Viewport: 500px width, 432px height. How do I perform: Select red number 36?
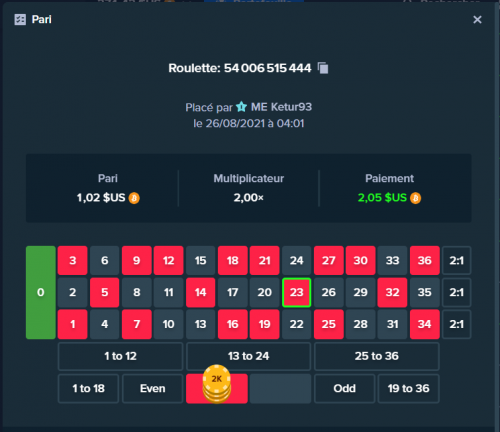point(425,260)
